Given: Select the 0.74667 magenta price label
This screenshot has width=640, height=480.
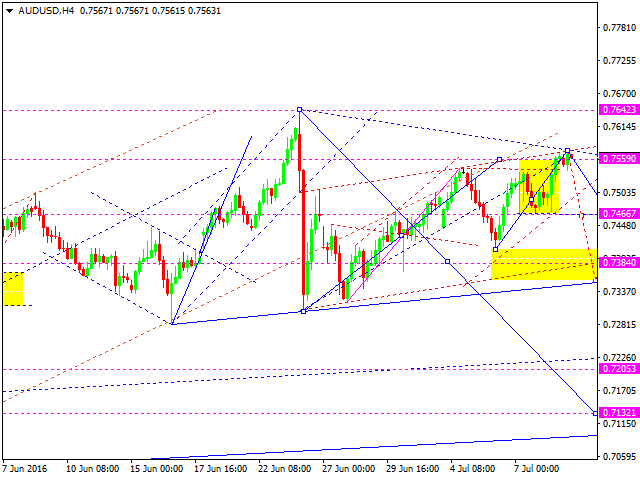Looking at the screenshot, I should (619, 213).
